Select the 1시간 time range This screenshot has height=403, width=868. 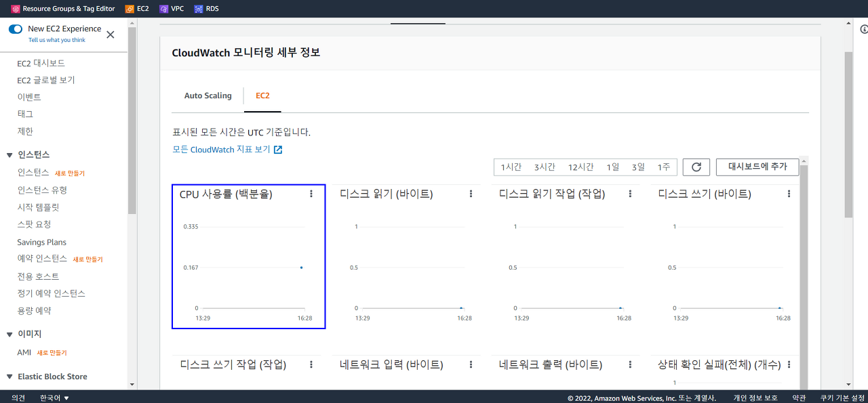[511, 167]
